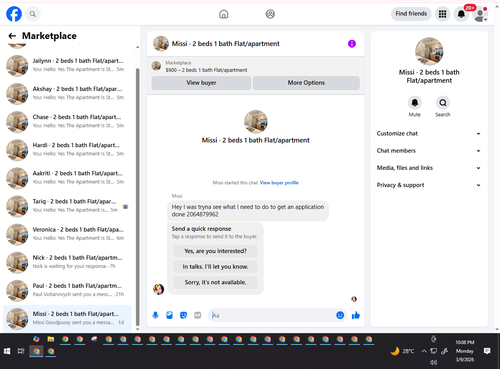Open the Windows action center notifications icon

click(x=487, y=351)
